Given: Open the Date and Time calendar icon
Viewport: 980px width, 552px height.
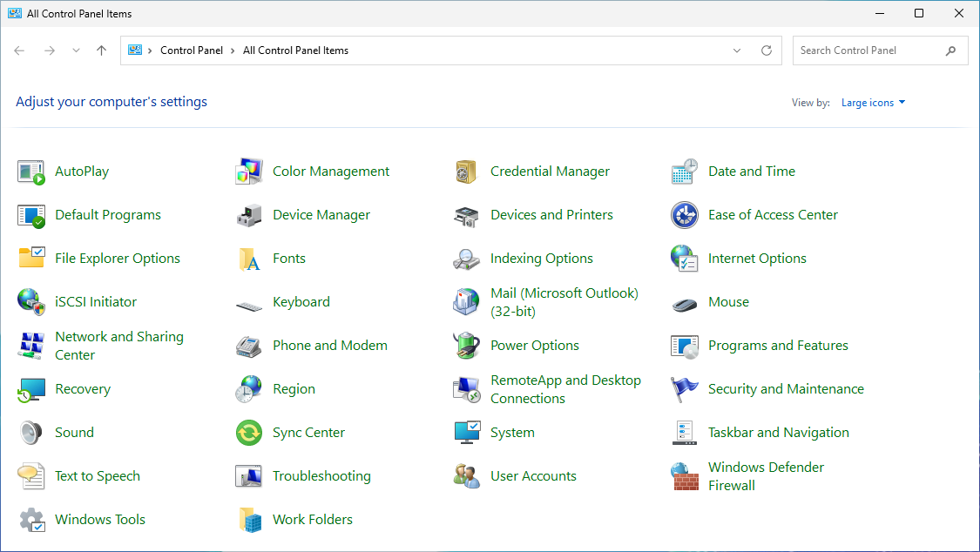Looking at the screenshot, I should tap(685, 172).
